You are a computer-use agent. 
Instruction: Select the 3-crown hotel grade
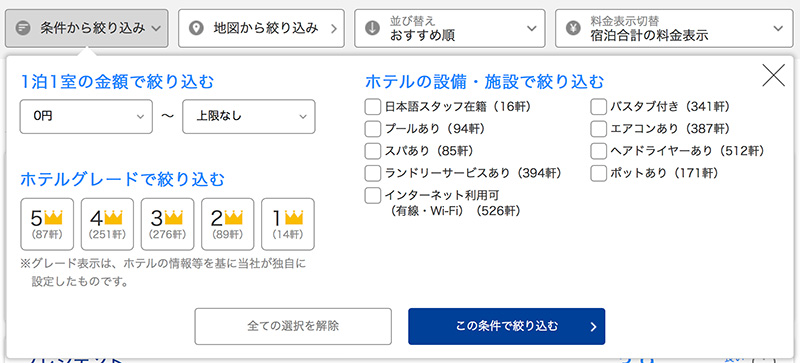[167, 224]
